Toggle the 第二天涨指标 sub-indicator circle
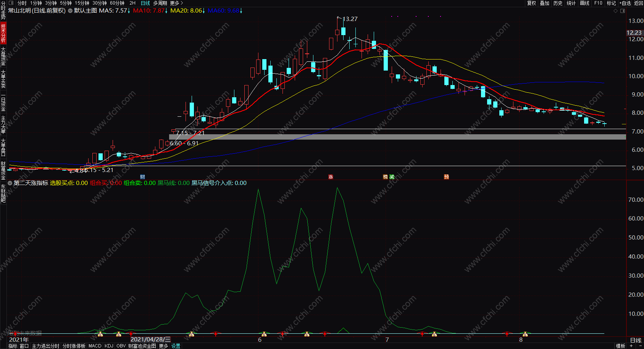The image size is (644, 349). (x=10, y=183)
